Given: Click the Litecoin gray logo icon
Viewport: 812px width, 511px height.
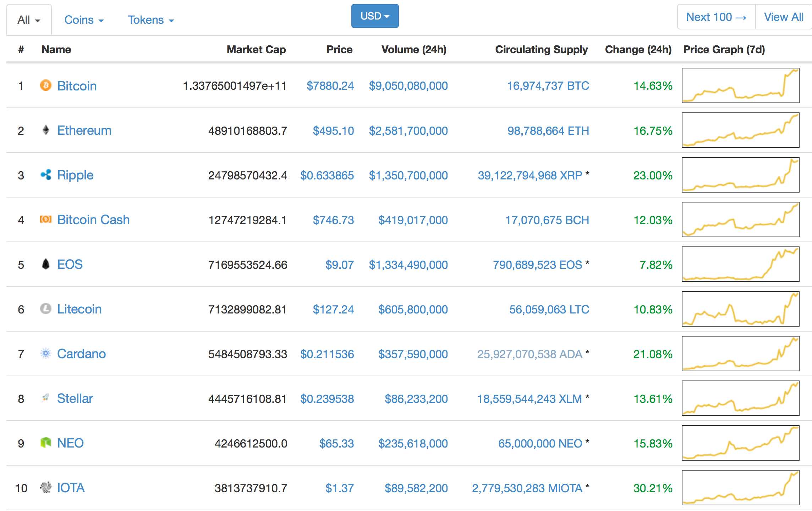Looking at the screenshot, I should [x=46, y=309].
